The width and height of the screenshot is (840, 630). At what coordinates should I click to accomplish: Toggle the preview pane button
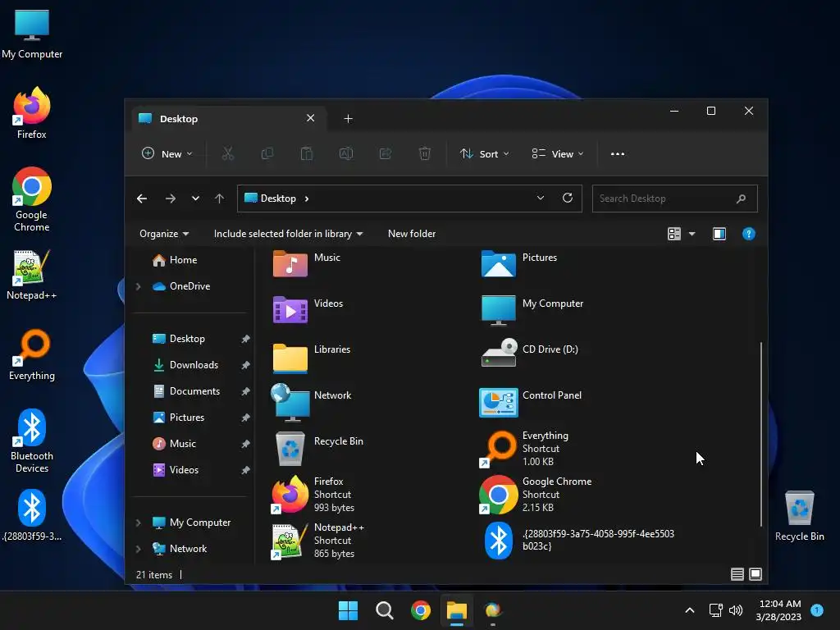pyautogui.click(x=719, y=234)
